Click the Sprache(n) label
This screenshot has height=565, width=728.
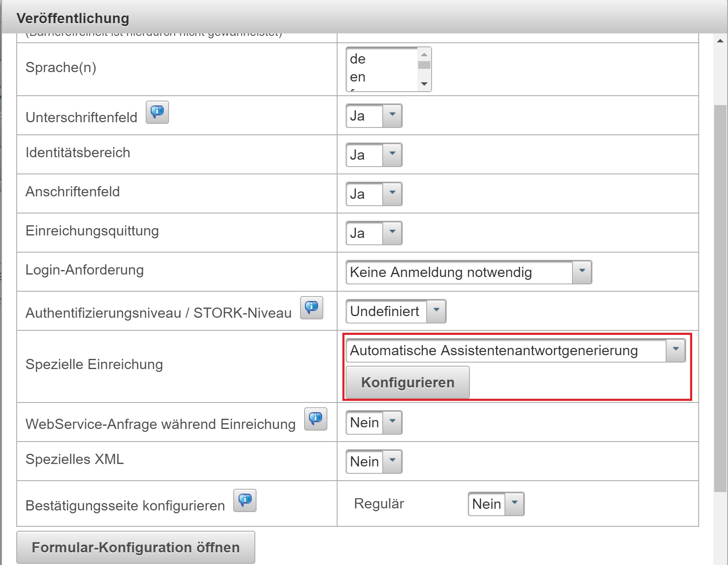pyautogui.click(x=61, y=67)
